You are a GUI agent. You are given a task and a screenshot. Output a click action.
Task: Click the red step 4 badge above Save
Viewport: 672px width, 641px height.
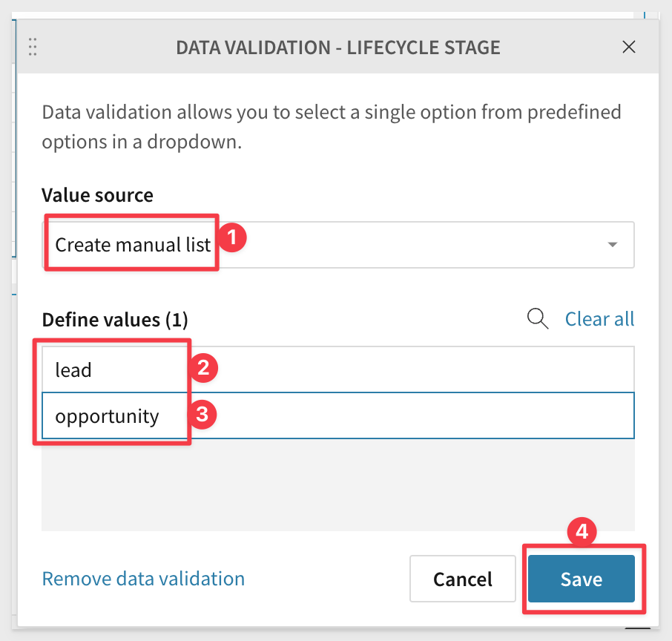point(582,532)
